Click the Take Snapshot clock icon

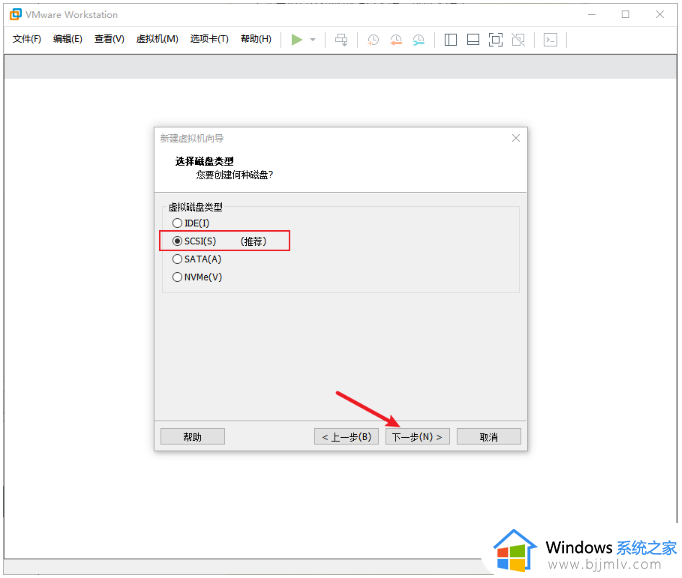pyautogui.click(x=373, y=40)
